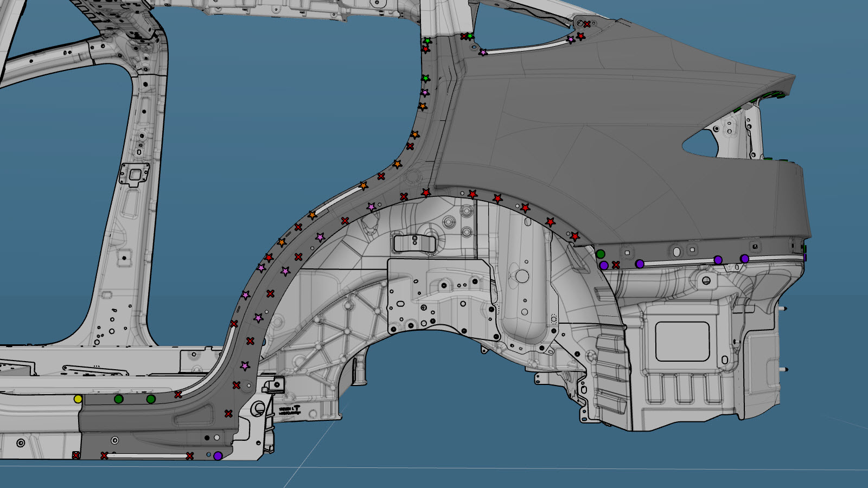Select the boxed red X at lower-left sill
868x488 pixels.
[76, 455]
